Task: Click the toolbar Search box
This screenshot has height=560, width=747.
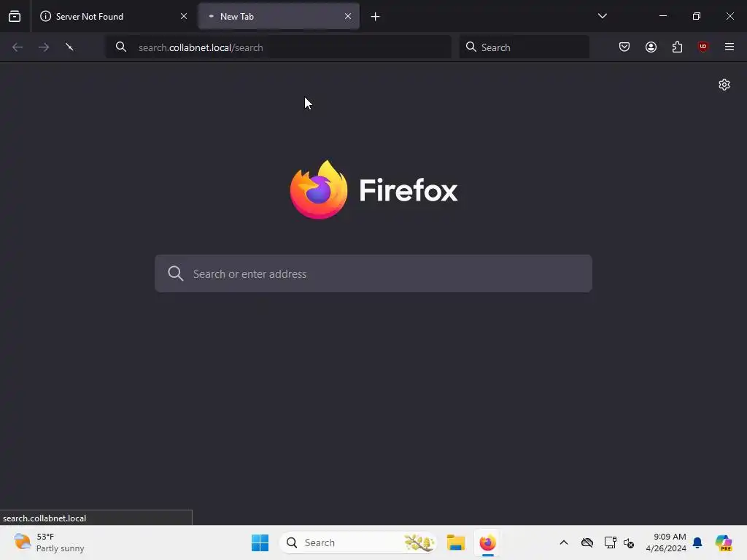Action: click(524, 47)
